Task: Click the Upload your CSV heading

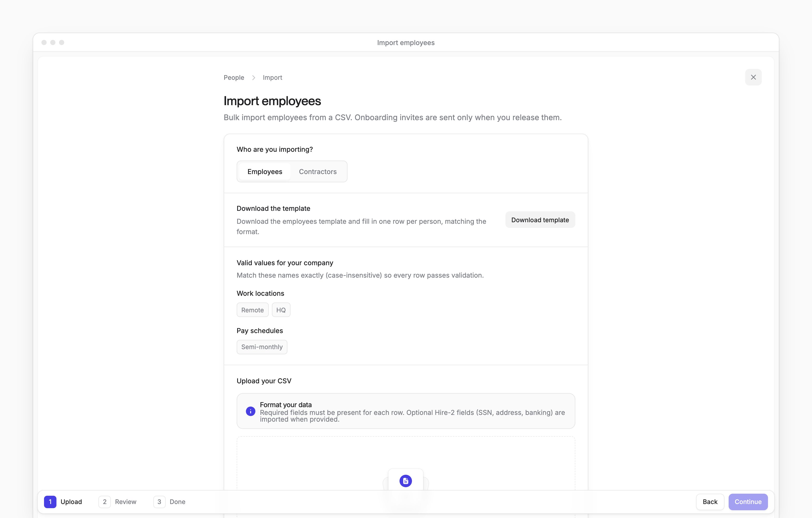Action: [264, 381]
